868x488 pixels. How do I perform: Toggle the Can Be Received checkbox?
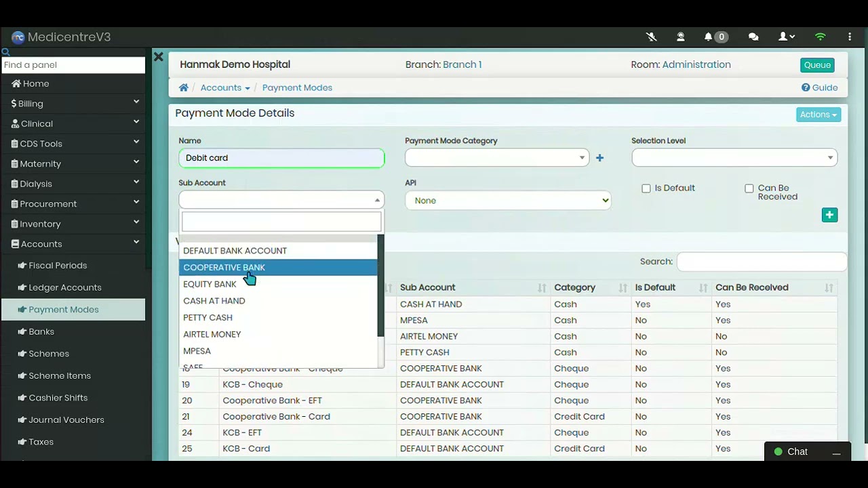[x=749, y=188]
